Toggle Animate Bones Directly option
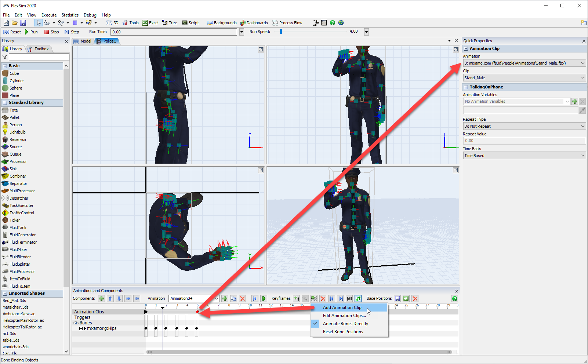 (x=345, y=324)
